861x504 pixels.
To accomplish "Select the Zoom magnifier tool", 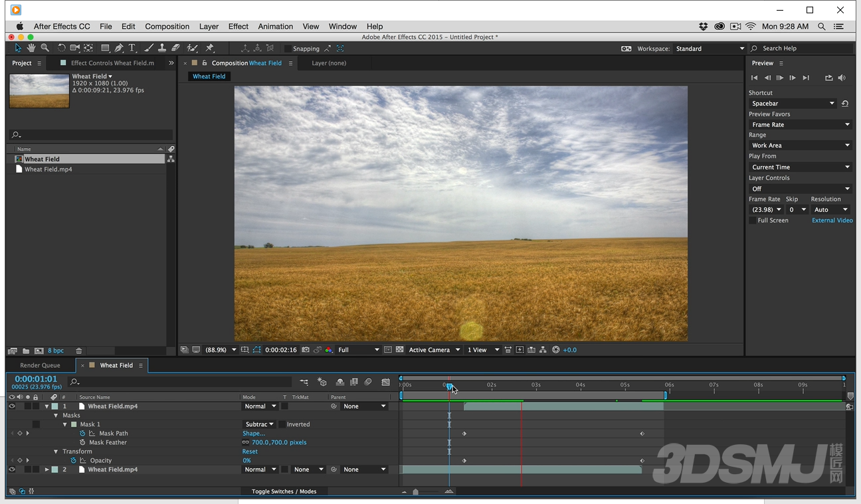I will (x=45, y=48).
